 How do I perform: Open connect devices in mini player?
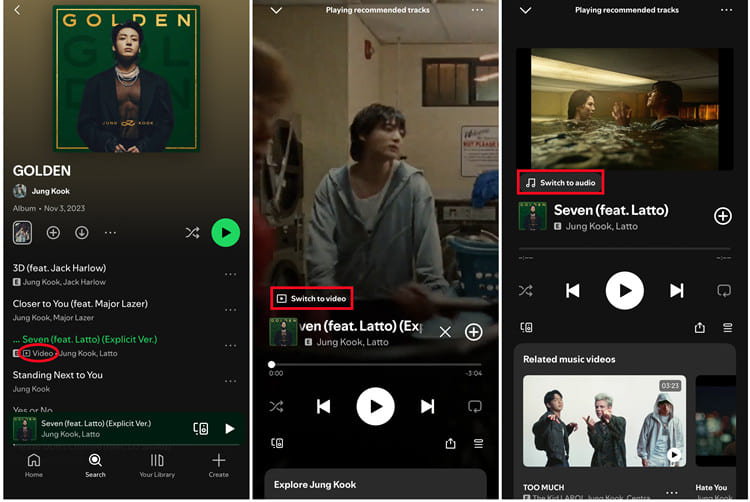click(200, 428)
